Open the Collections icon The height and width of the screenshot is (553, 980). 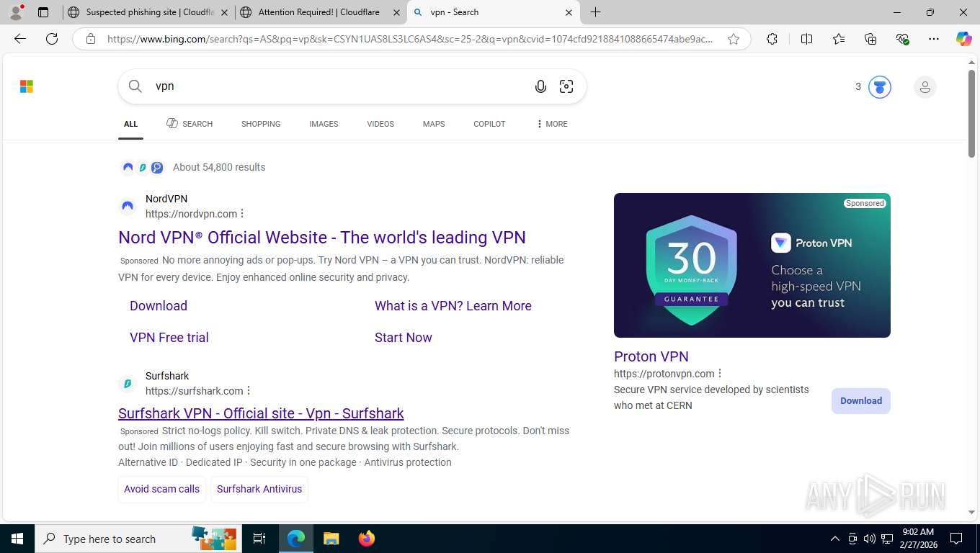[x=870, y=39]
